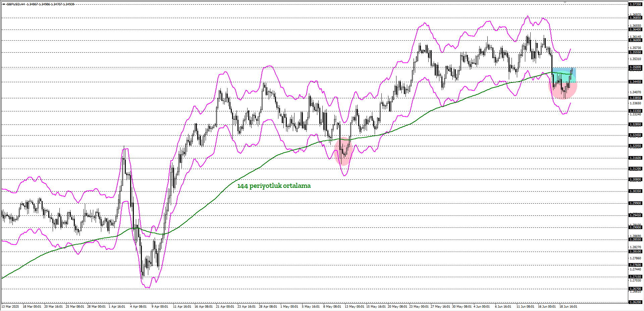Click the 1.36400 price level label

[x=635, y=30]
